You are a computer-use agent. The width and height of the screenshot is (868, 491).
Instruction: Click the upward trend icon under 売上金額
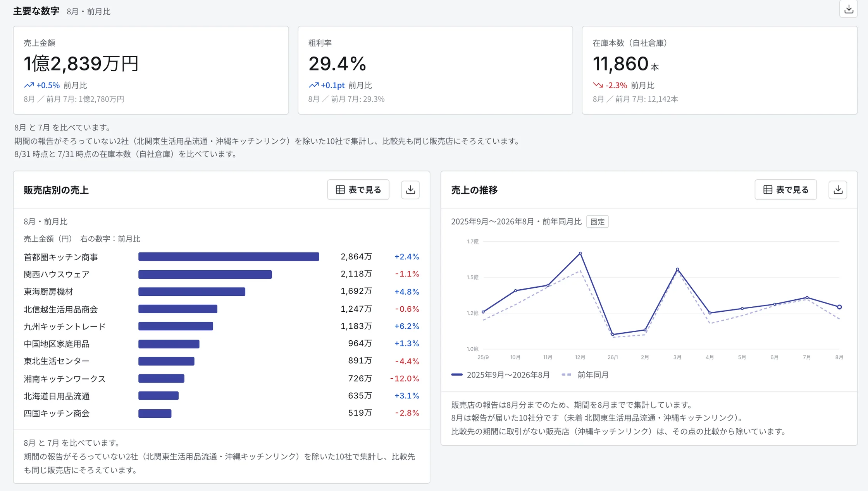coord(29,85)
